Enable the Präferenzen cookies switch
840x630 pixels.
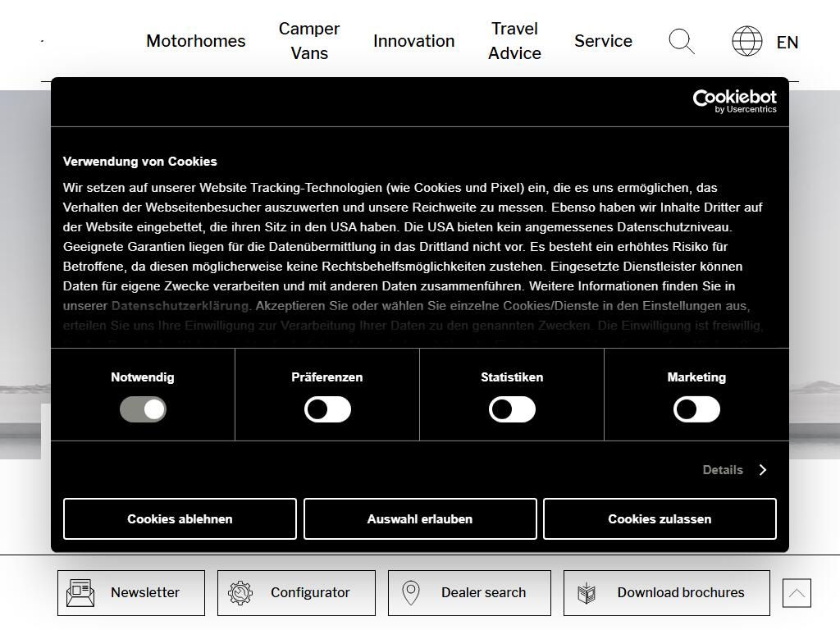click(x=327, y=409)
